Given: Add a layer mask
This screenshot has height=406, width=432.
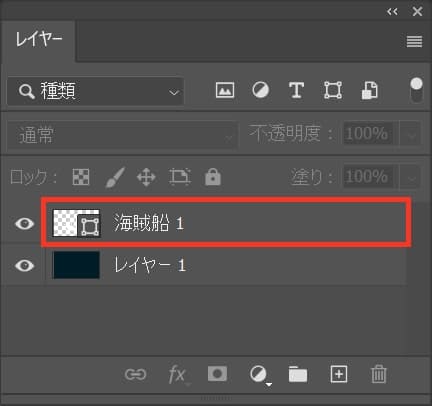Looking at the screenshot, I should click(x=217, y=374).
